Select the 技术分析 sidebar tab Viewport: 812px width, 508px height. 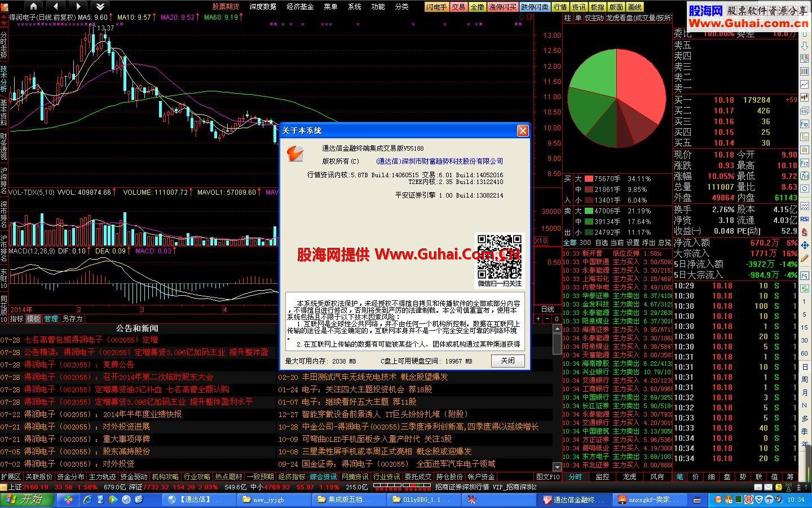4,78
